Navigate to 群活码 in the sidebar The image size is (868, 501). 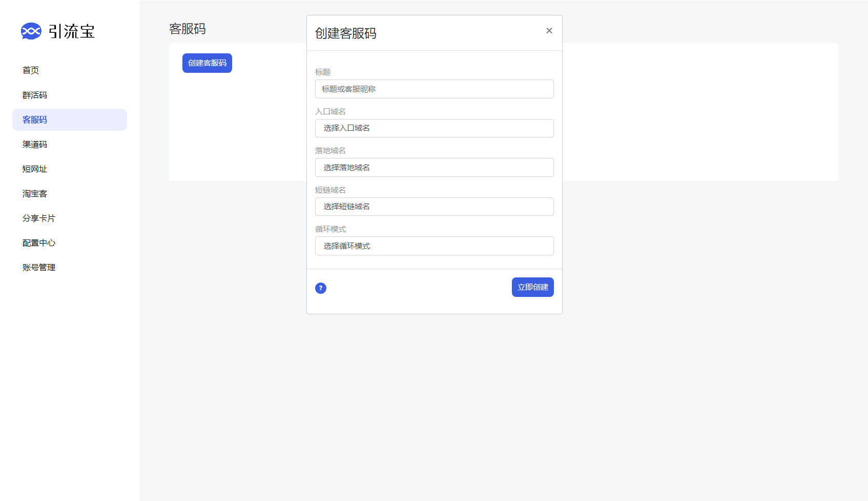pos(34,95)
